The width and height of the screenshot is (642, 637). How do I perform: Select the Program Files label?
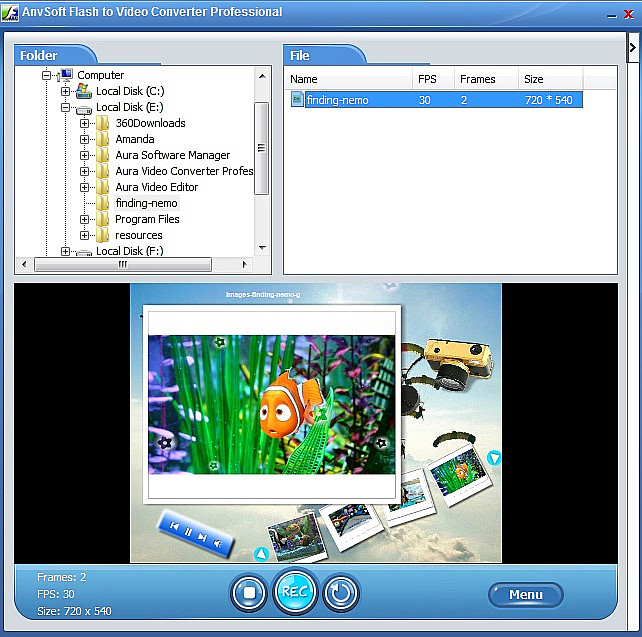147,219
